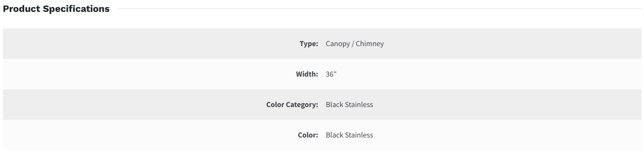Click the Canopy / Chimney value
This screenshot has height=154, width=644.
[x=355, y=44]
